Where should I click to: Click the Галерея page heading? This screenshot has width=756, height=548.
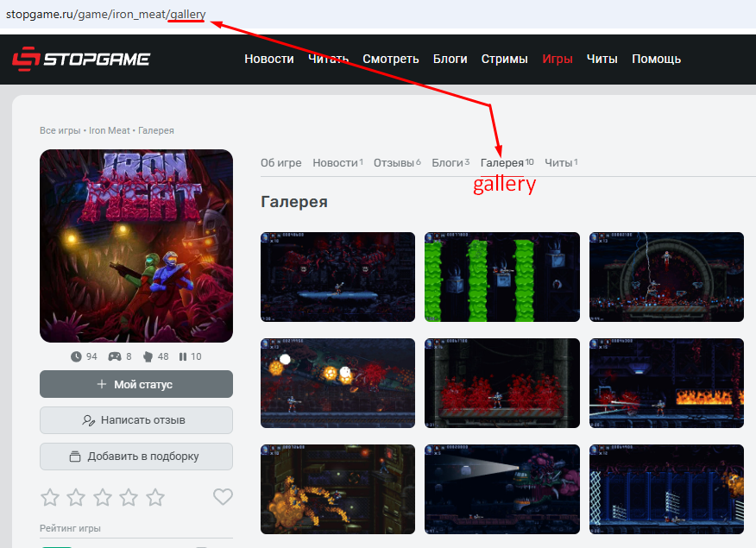[294, 201]
